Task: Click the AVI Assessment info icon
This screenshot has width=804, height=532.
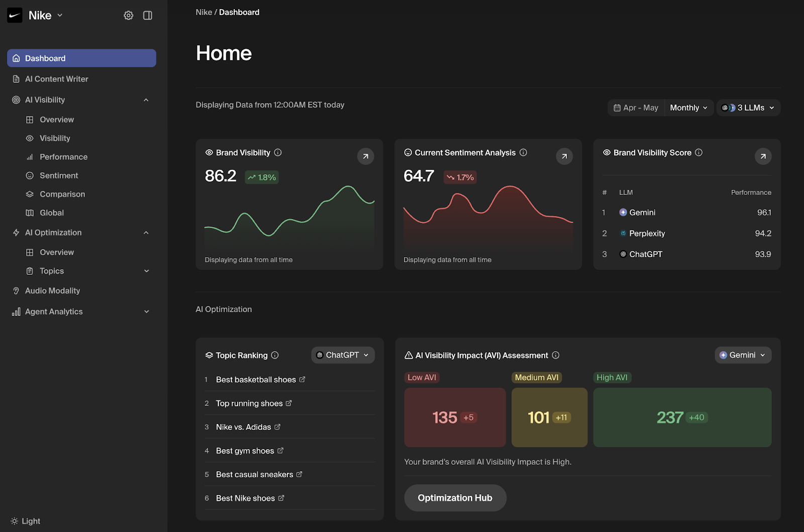Action: (x=555, y=355)
